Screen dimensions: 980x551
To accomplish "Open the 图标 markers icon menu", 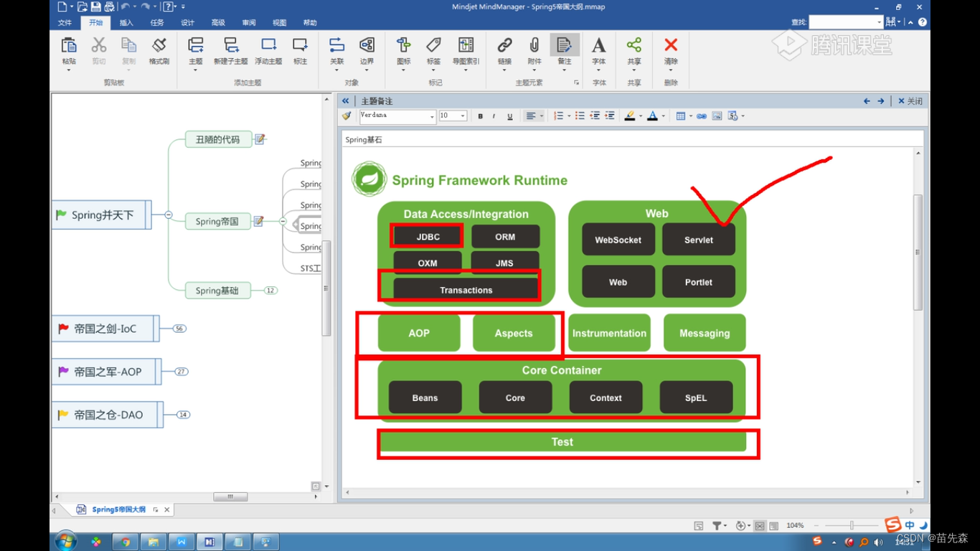I will [404, 46].
